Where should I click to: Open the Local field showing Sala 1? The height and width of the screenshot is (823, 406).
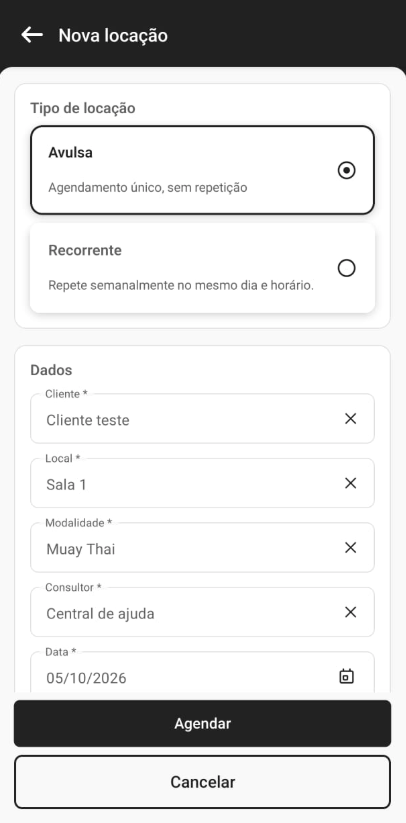pos(202,483)
